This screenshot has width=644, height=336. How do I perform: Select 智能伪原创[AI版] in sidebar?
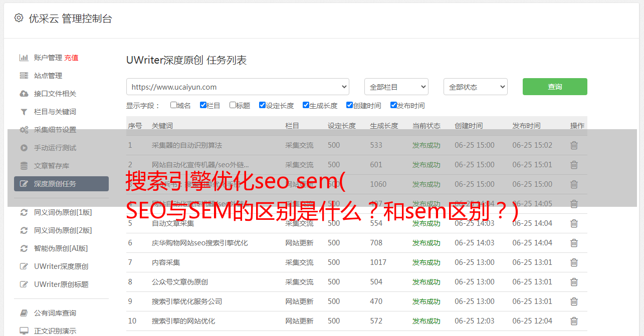(x=61, y=248)
